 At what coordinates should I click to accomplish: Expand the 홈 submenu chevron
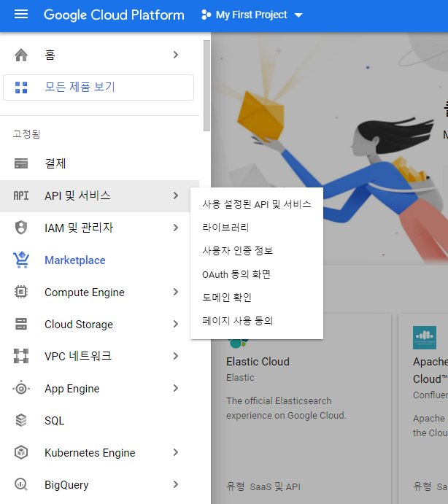tap(176, 55)
